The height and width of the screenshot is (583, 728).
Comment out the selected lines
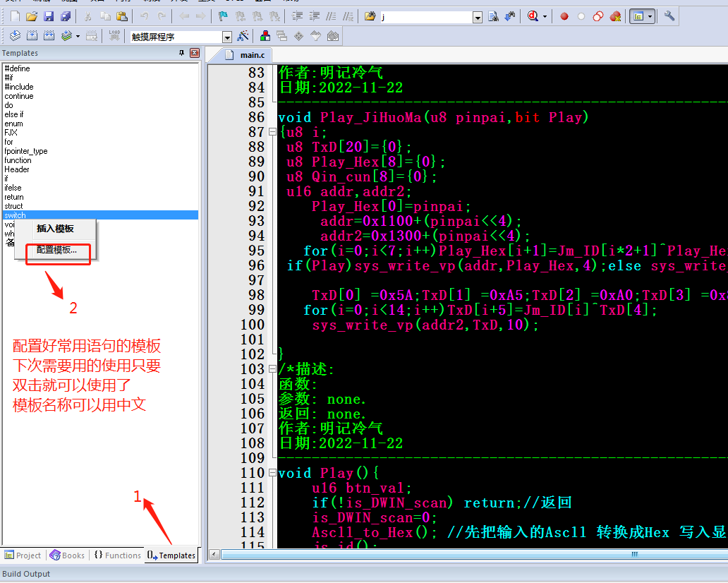331,17
